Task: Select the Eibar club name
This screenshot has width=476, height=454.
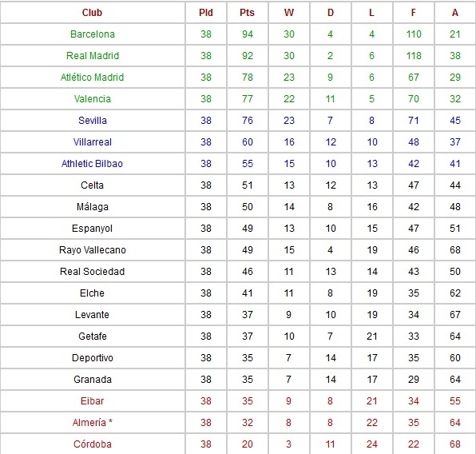Action: (x=93, y=400)
